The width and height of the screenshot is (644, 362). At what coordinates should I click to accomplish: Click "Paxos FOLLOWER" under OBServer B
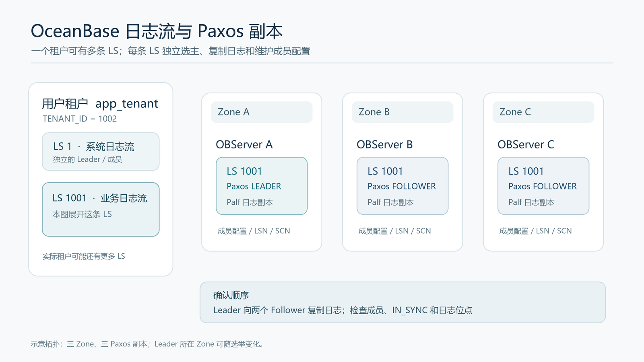click(402, 186)
